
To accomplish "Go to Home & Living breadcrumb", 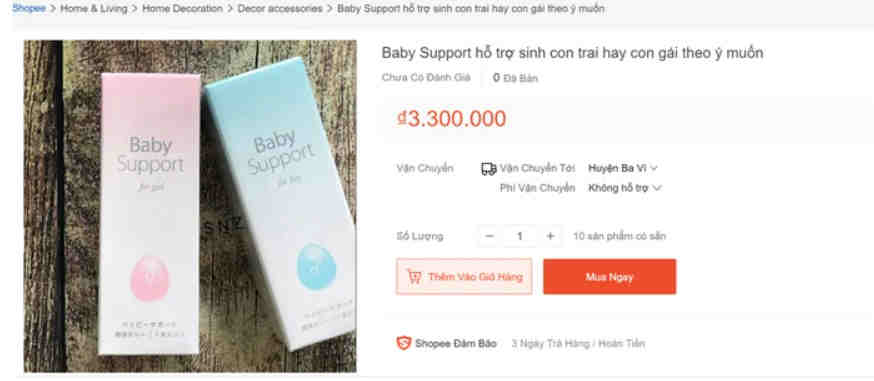I will click(94, 8).
